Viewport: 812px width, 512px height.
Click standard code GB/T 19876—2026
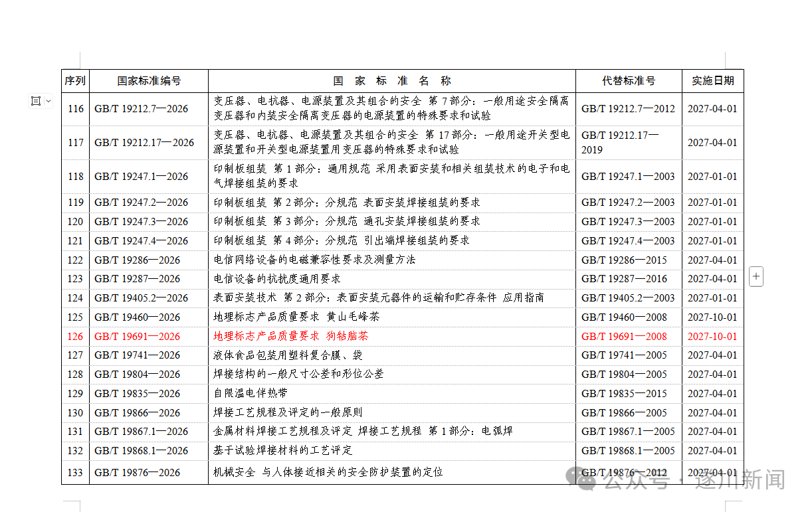click(x=138, y=473)
